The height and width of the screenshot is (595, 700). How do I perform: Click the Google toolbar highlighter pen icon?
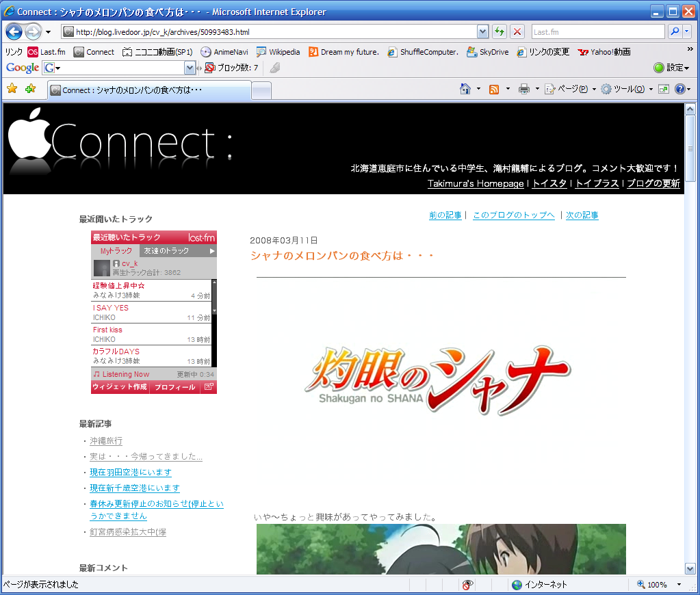275,68
